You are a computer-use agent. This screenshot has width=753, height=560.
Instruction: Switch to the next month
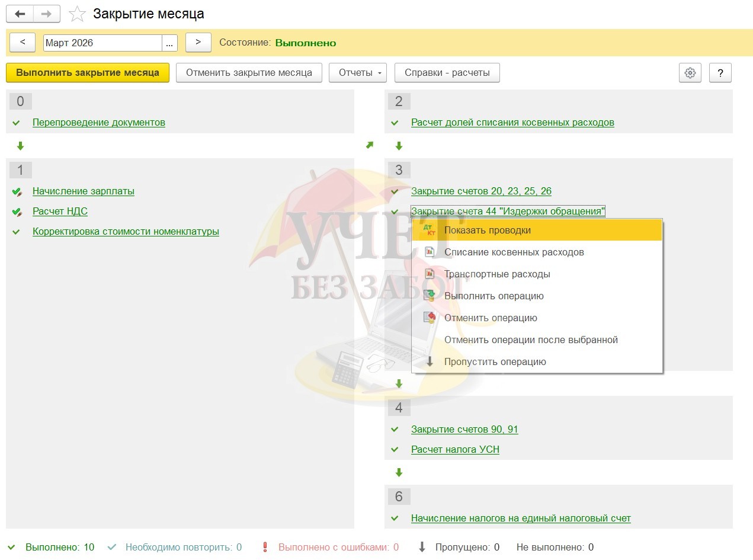click(198, 42)
